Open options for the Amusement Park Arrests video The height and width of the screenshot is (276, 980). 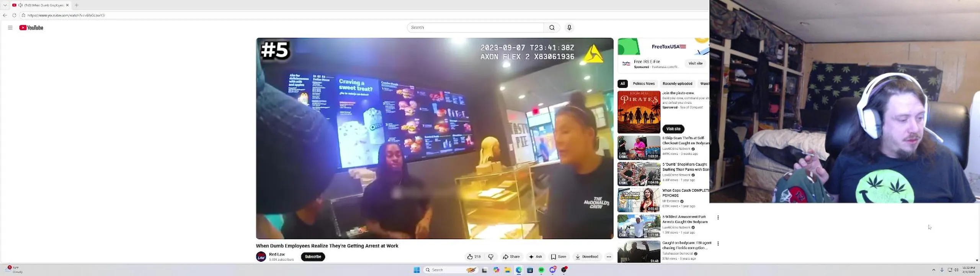(718, 217)
